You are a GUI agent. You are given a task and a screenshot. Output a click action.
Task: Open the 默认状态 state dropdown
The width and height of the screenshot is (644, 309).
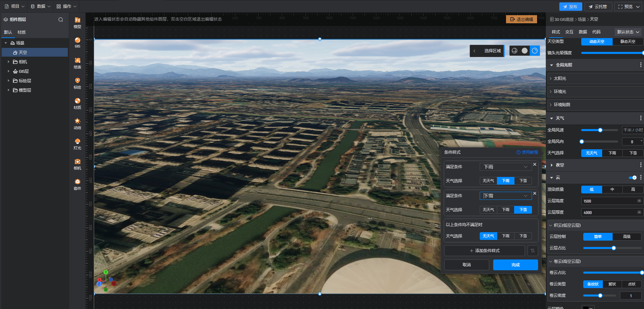(628, 32)
